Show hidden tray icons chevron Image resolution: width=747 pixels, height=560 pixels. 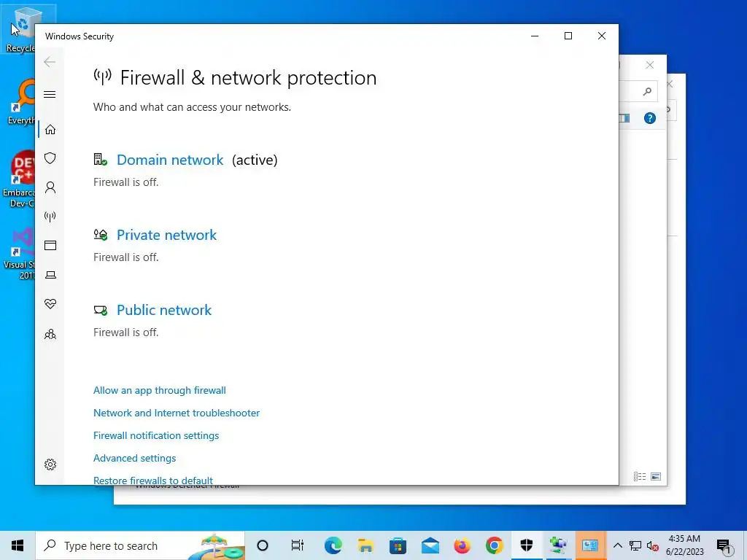(617, 545)
